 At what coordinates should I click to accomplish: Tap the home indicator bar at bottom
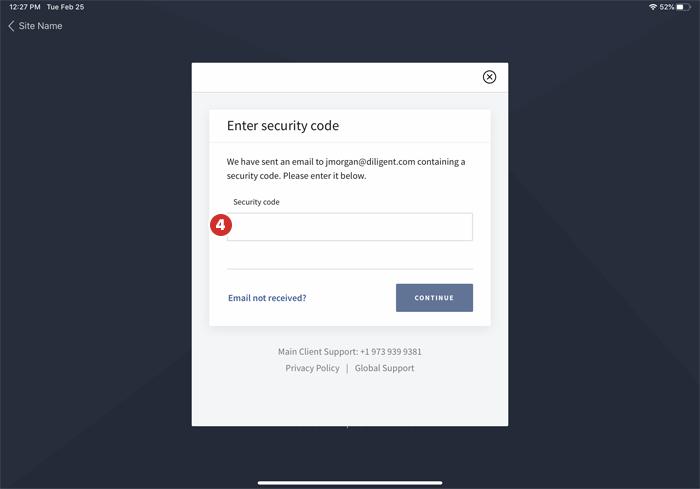[350, 483]
